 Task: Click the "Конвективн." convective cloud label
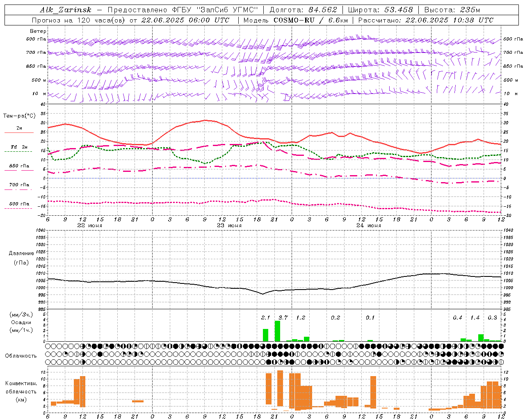tap(21, 383)
